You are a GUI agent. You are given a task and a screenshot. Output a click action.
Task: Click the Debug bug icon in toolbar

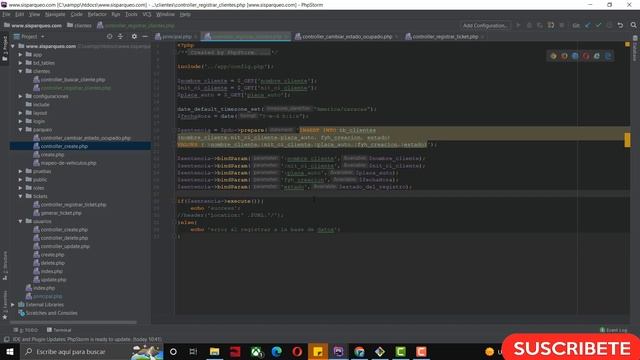point(529,25)
